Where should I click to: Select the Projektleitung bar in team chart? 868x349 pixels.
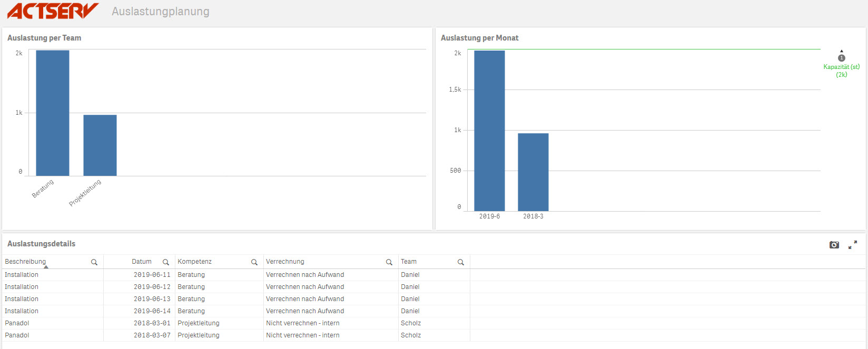(x=100, y=145)
